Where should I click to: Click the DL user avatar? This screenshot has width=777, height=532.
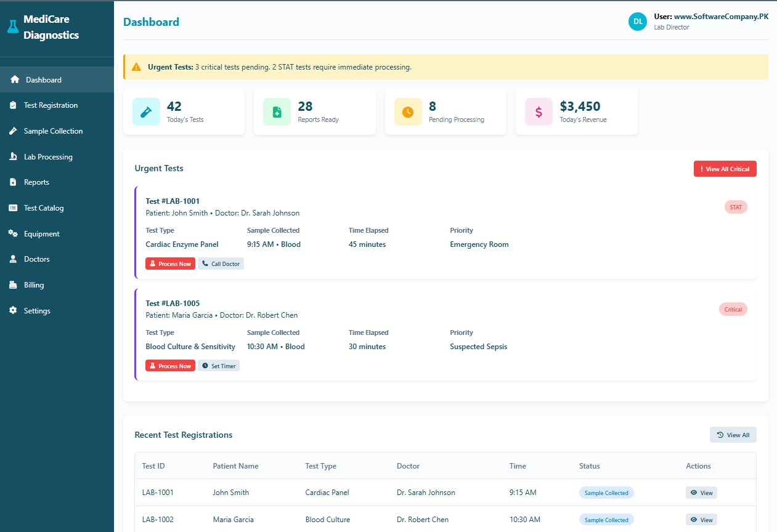coord(638,22)
